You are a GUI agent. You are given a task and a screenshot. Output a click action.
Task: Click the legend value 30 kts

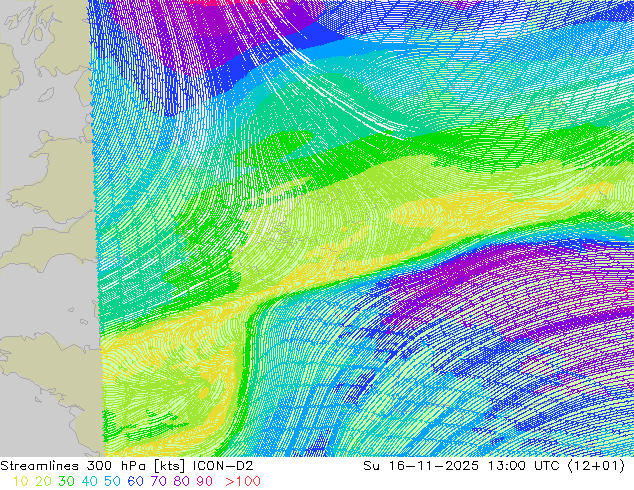click(66, 481)
